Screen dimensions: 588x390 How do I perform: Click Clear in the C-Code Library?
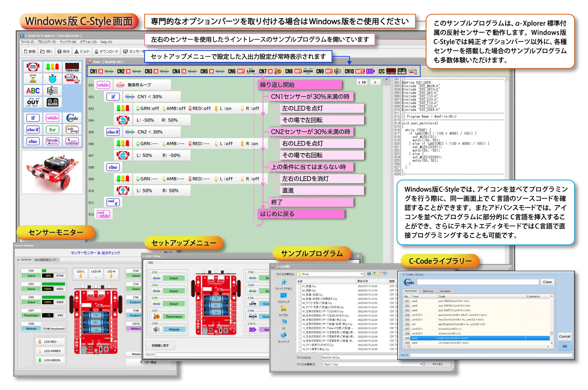[547, 282]
